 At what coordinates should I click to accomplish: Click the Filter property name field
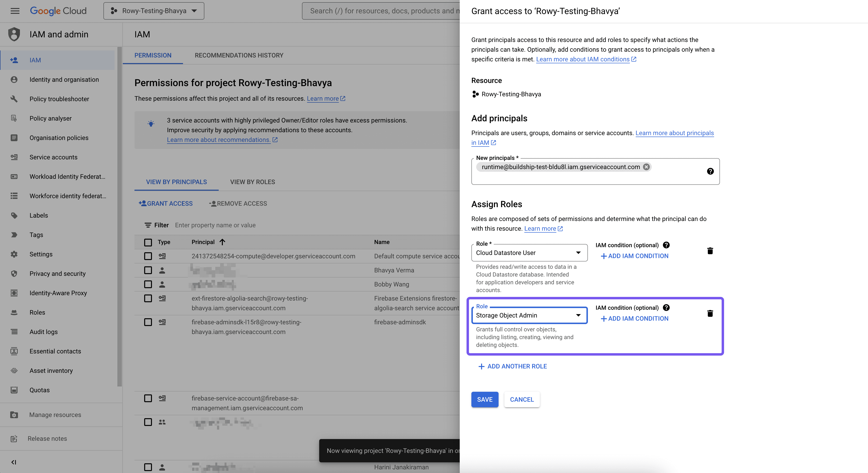(x=216, y=225)
